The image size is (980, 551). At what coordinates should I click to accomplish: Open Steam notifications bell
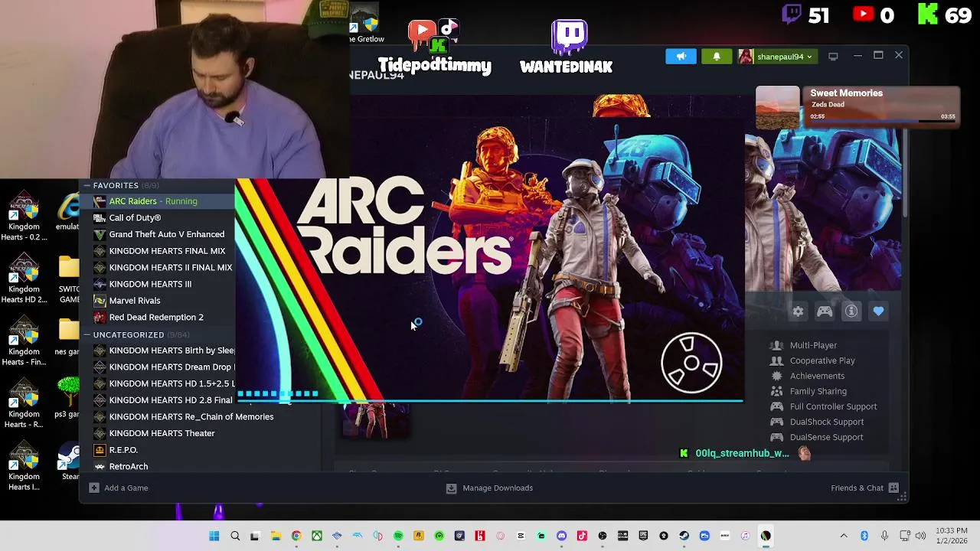point(717,57)
